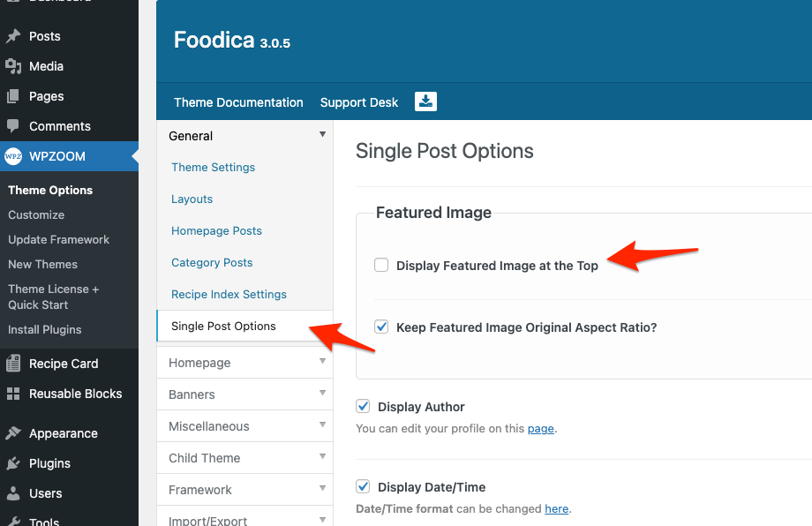Click the Reusable Blocks grid icon
The width and height of the screenshot is (812, 526).
tap(13, 394)
